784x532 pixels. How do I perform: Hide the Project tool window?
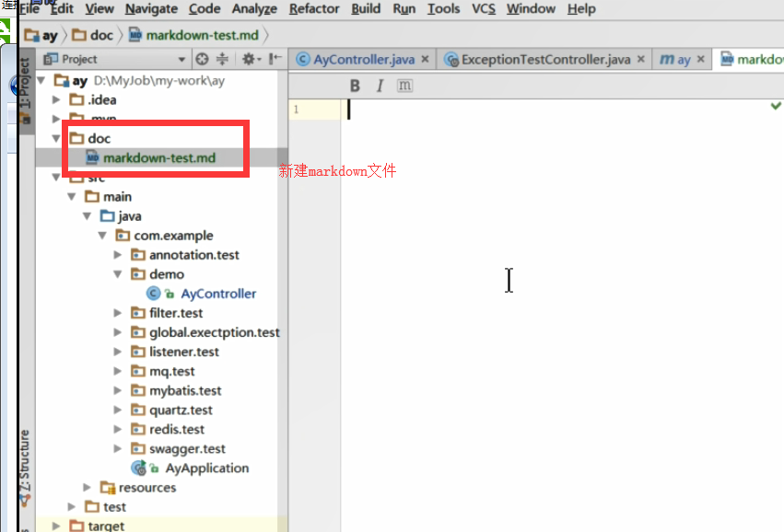[275, 60]
